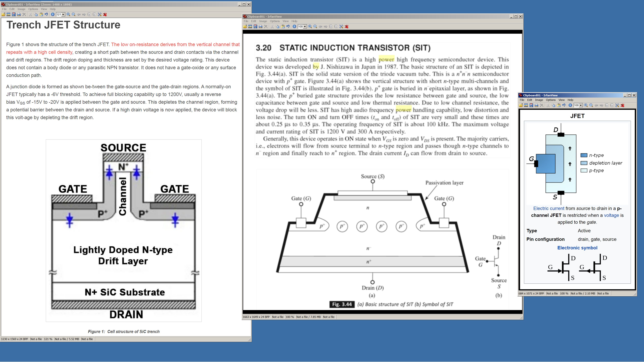
Task: Click '1663 x 1649 x 24 BPP' status entry
Action: [x=256, y=317]
